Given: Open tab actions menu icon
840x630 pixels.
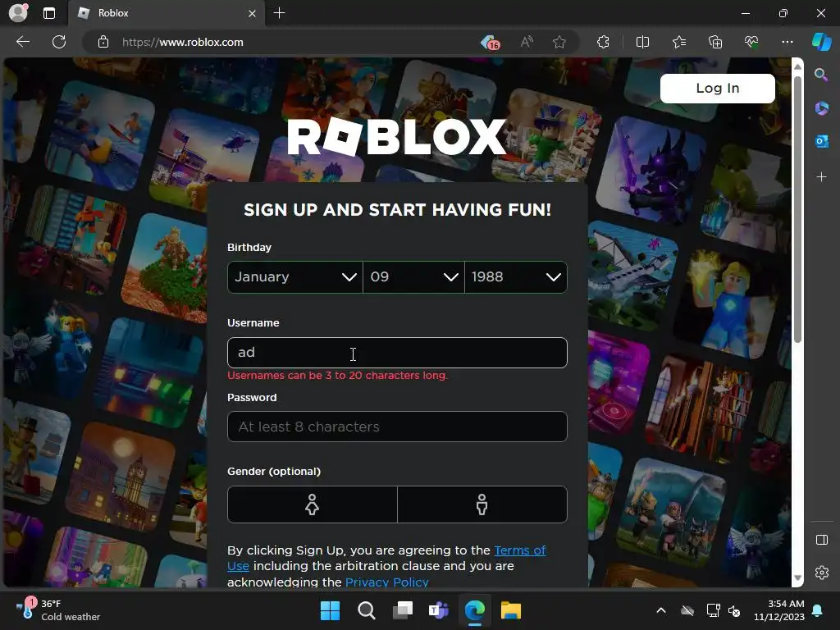Looking at the screenshot, I should coord(49,13).
